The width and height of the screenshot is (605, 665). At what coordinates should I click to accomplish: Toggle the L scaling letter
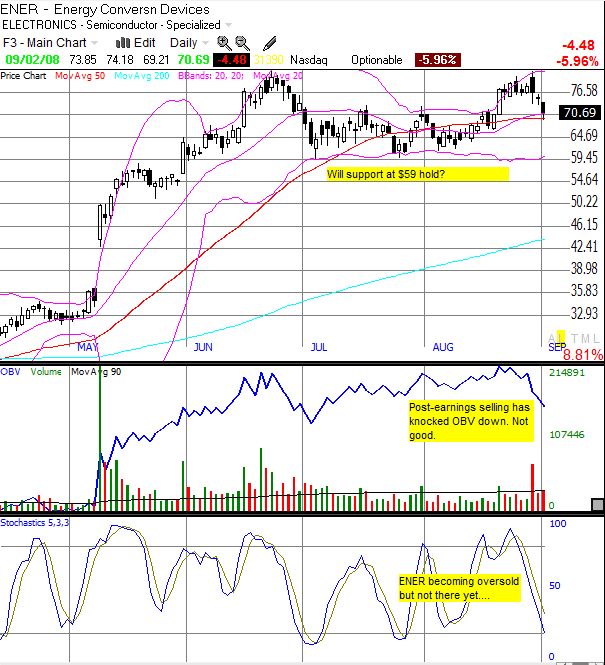coord(596,338)
